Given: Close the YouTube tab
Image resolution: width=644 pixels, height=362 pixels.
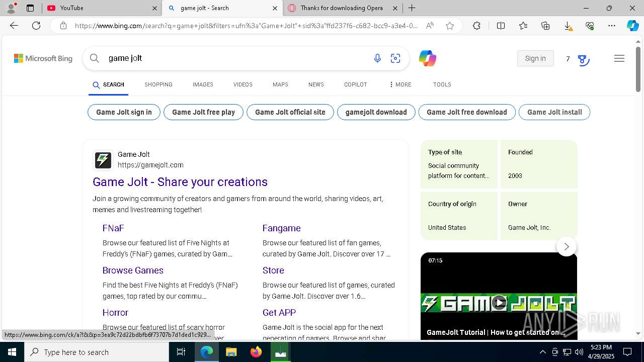Looking at the screenshot, I should (x=154, y=8).
